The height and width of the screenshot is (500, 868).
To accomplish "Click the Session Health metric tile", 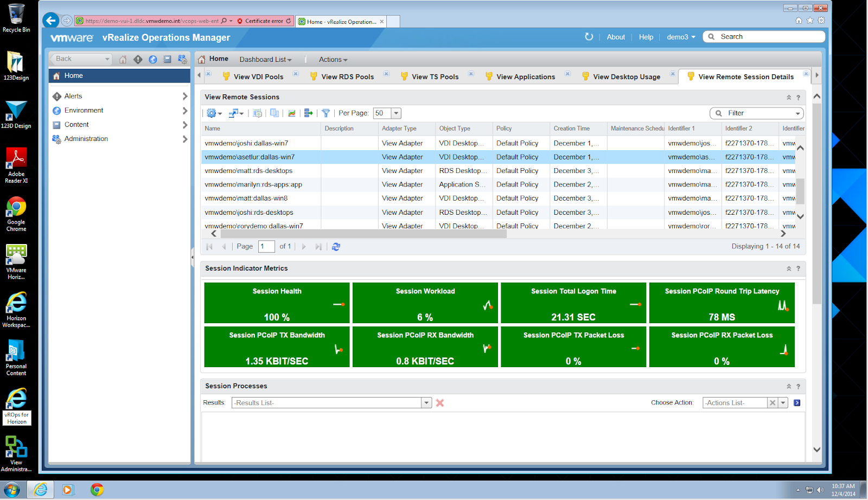I will tap(277, 303).
